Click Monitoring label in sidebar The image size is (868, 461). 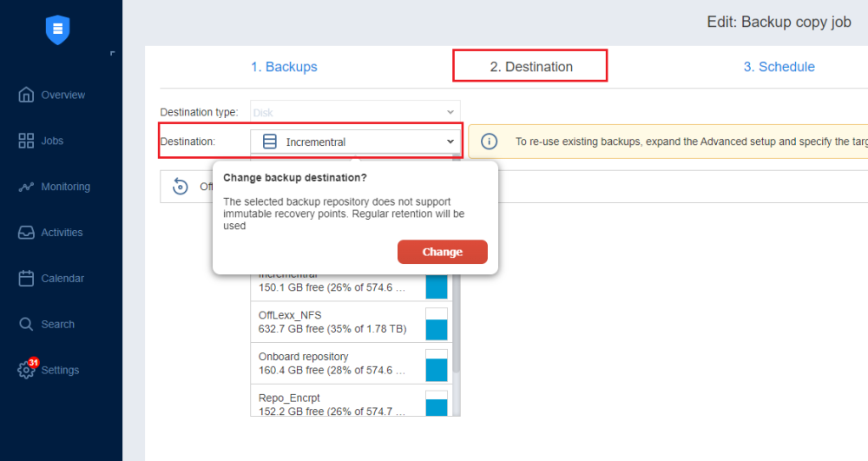tap(65, 187)
